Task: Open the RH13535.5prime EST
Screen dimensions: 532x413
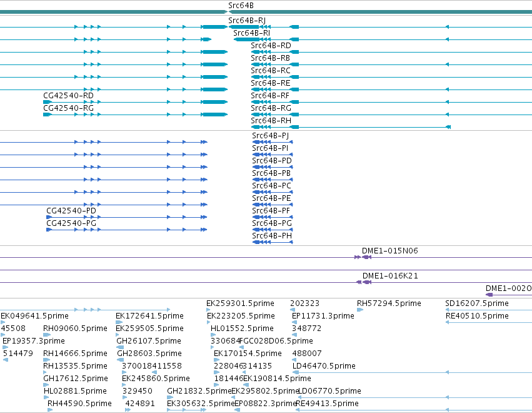Action: pos(75,367)
